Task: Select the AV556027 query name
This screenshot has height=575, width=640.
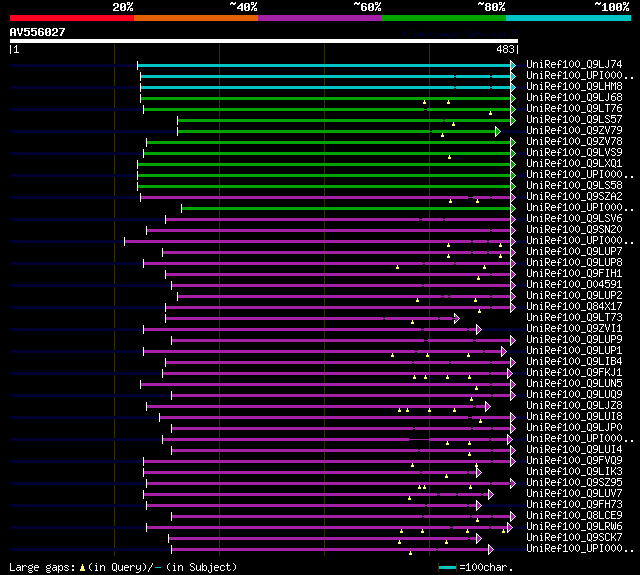Action: [38, 32]
